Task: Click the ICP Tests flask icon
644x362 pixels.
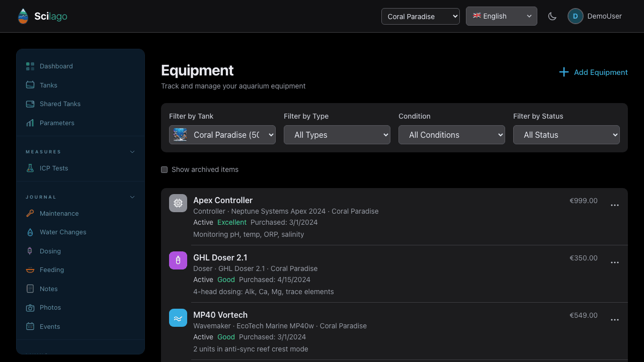Action: pyautogui.click(x=30, y=168)
